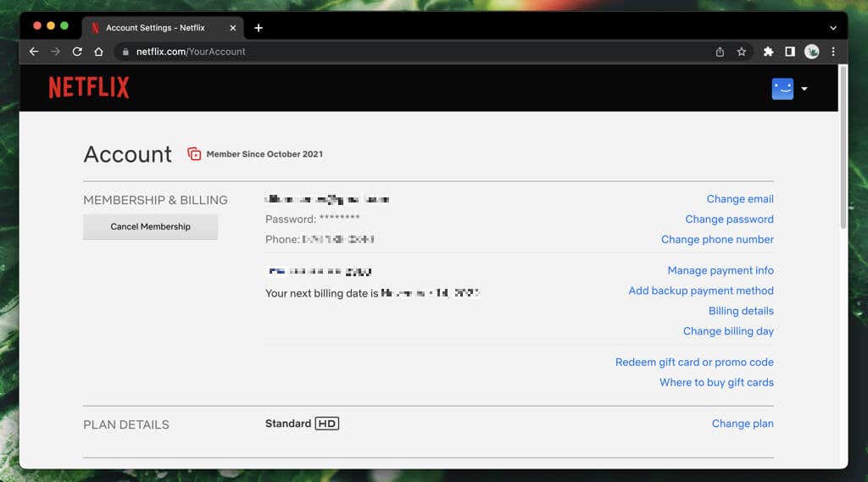The image size is (868, 482).
Task: Open a new browser tab
Action: click(259, 28)
